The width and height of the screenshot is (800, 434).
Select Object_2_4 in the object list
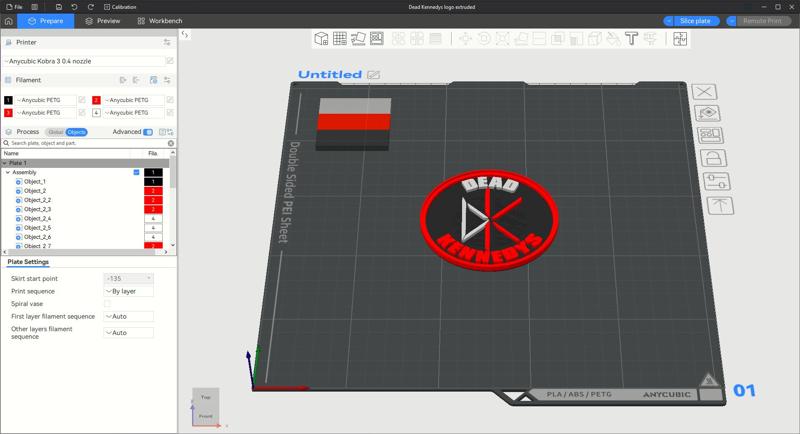pos(37,218)
